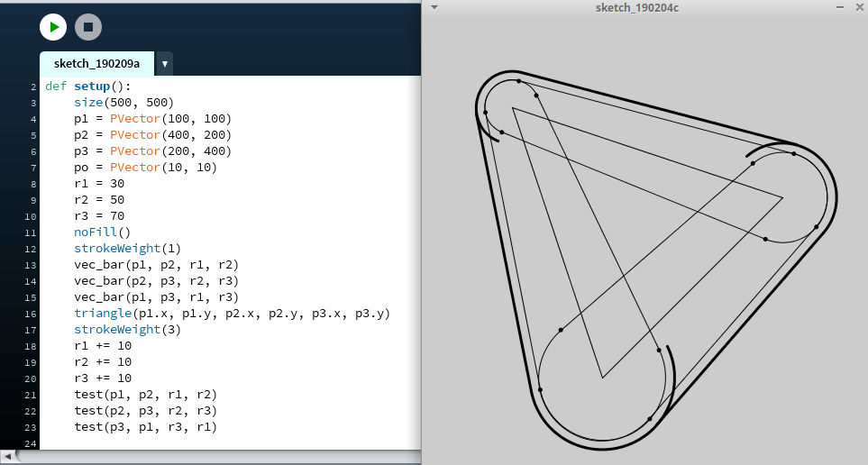Run the sketch with the play button
The image size is (868, 465).
[x=53, y=27]
